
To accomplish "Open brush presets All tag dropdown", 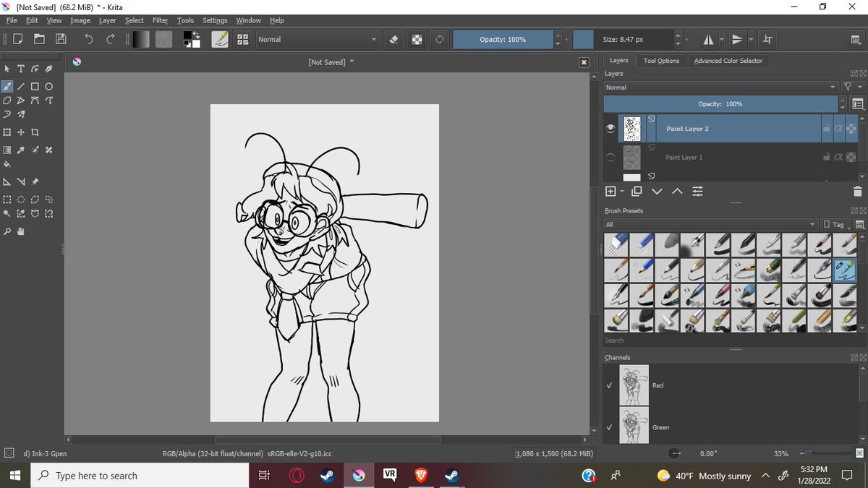I will [711, 225].
